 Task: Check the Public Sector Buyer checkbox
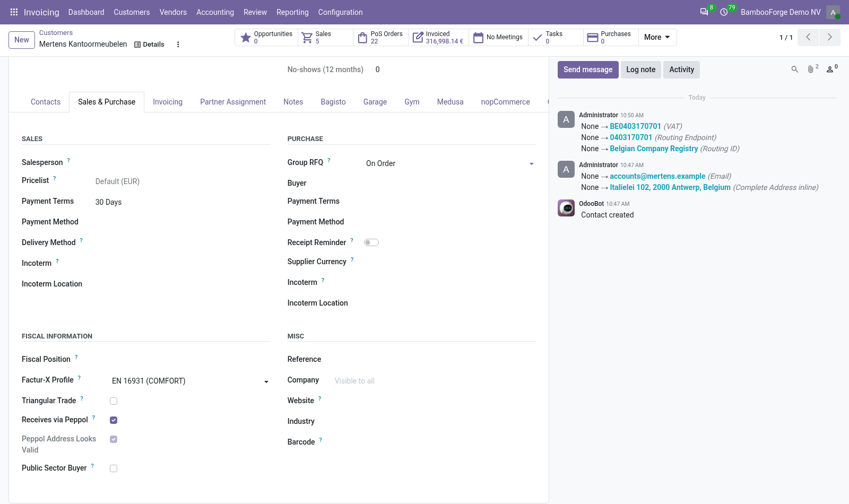[x=114, y=468]
